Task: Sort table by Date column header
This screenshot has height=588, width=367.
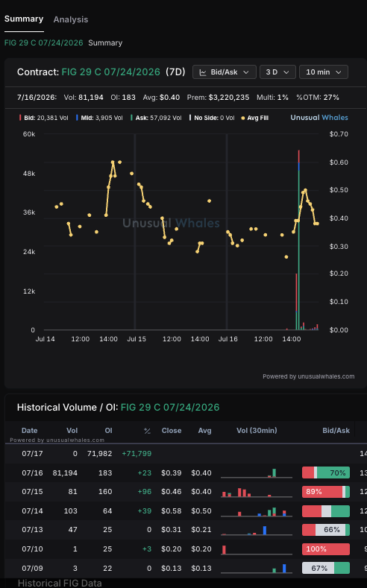Action: tap(29, 431)
